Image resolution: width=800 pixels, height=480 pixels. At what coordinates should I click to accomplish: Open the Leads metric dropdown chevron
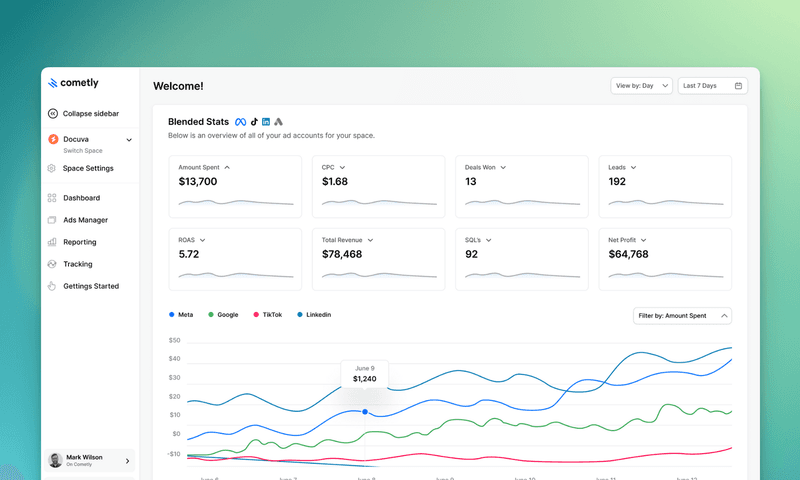(633, 167)
